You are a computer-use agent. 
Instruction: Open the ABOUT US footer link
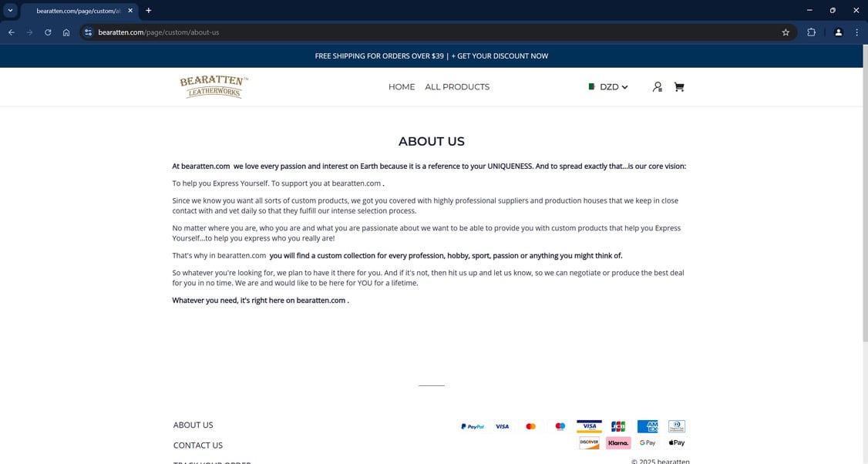tap(193, 425)
